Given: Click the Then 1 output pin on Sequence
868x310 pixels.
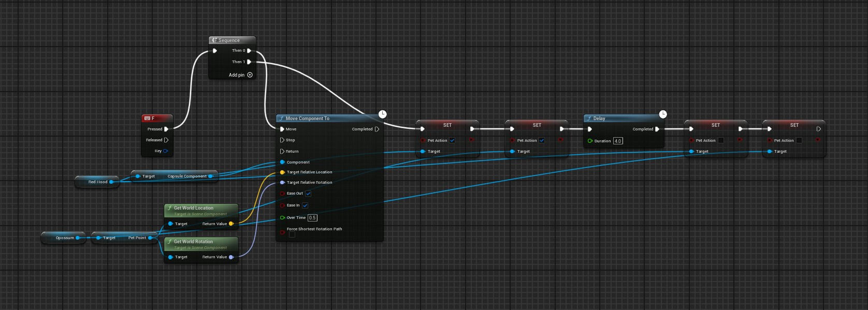Looking at the screenshot, I should [x=249, y=62].
